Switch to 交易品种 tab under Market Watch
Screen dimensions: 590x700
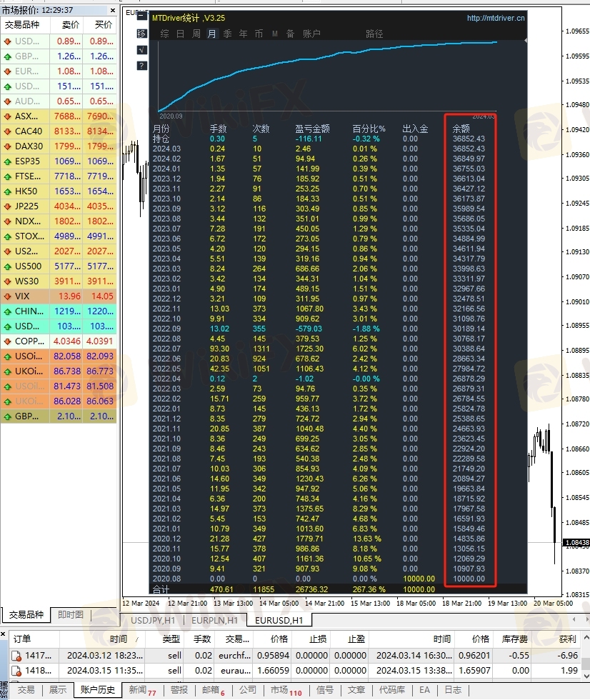click(26, 615)
